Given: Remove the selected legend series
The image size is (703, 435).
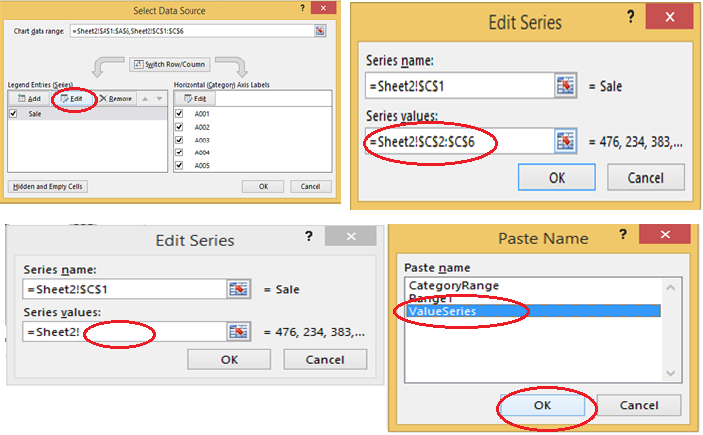Looking at the screenshot, I should 116,99.
